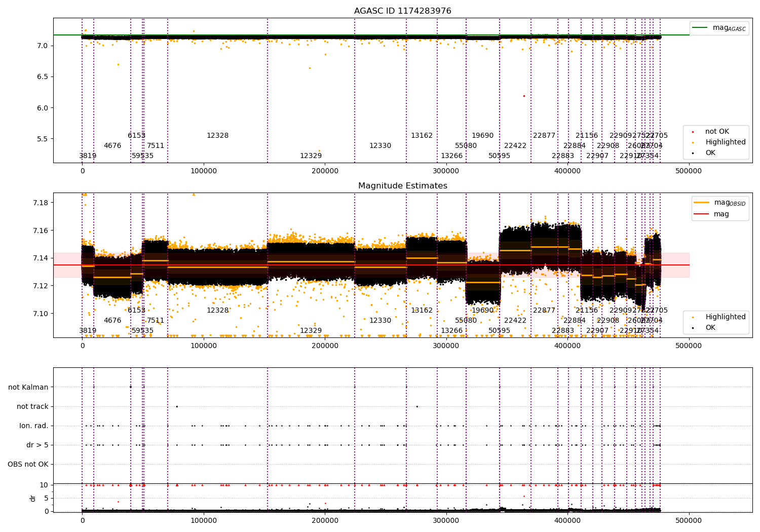
Task: Click the 7.12 tick on the middle plot
Action: click(x=41, y=286)
